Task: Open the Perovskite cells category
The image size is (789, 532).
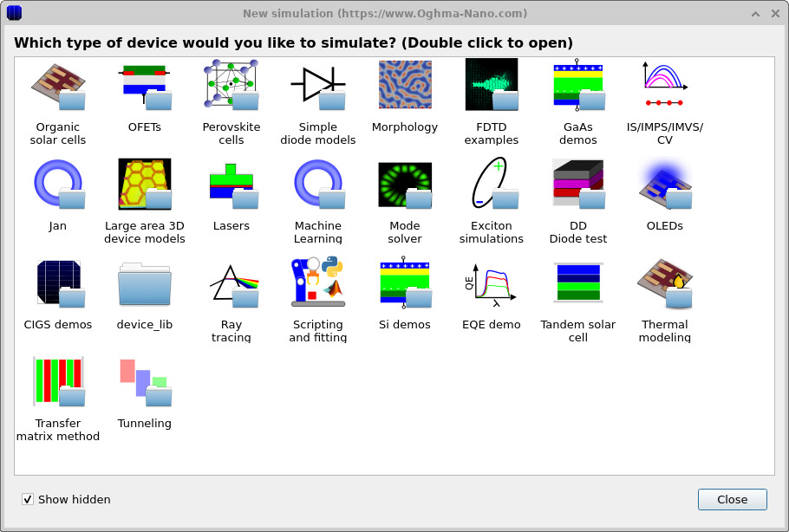Action: [x=231, y=84]
